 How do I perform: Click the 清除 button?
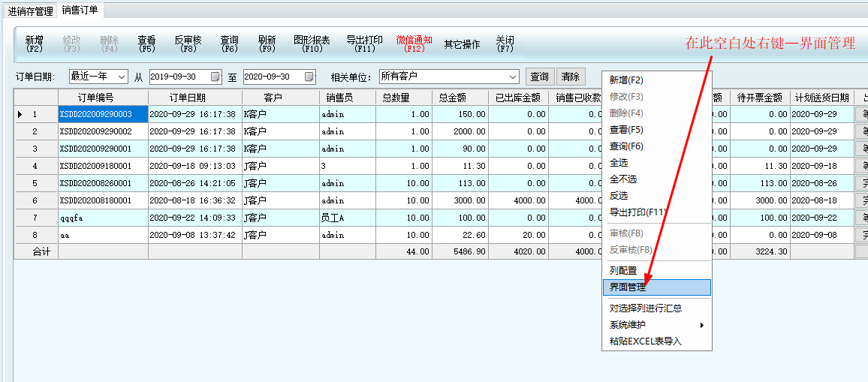tap(571, 77)
